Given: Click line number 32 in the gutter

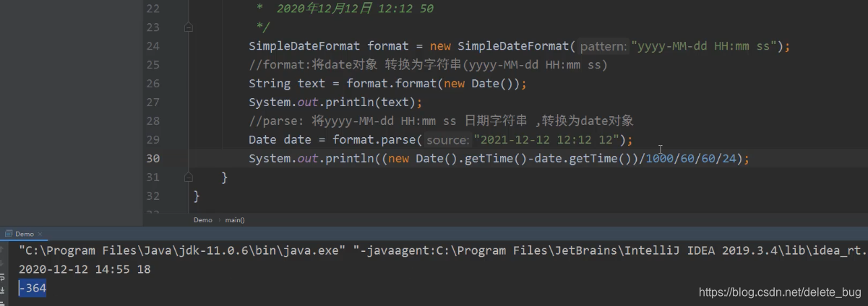Looking at the screenshot, I should [x=152, y=196].
